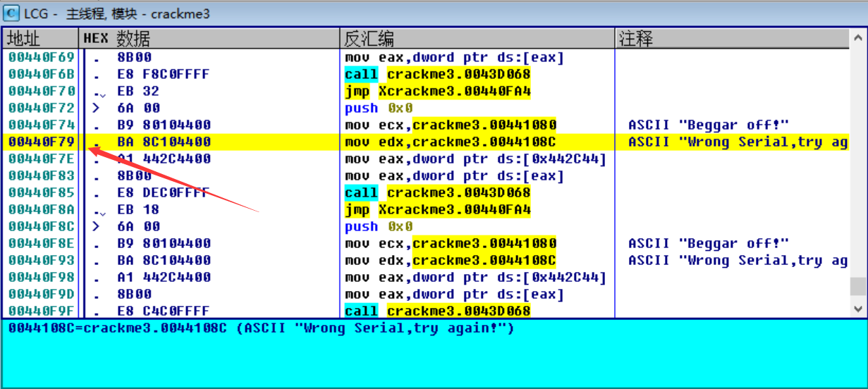Image resolution: width=868 pixels, height=389 pixels.
Task: Select address 00440F72 row
Action: point(41,108)
